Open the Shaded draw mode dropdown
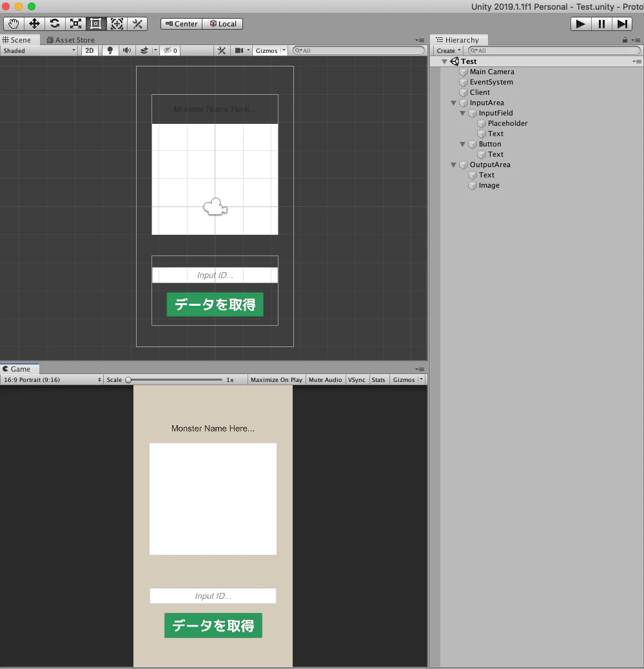 (x=39, y=50)
